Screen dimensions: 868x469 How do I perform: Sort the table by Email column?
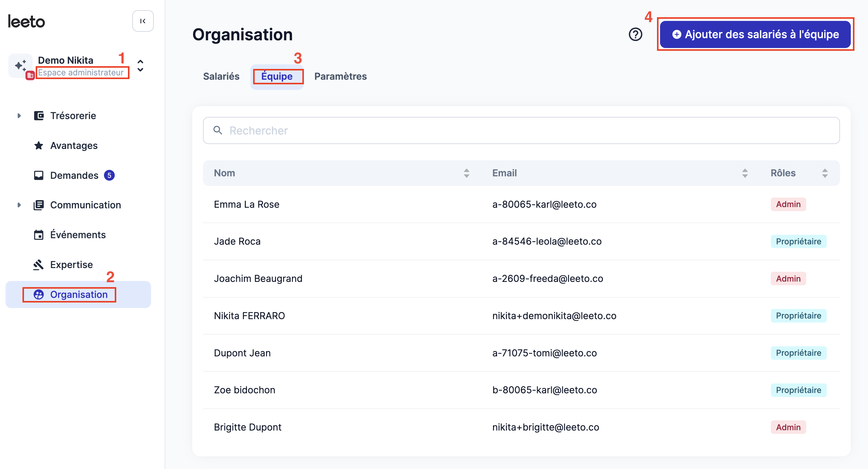(745, 173)
